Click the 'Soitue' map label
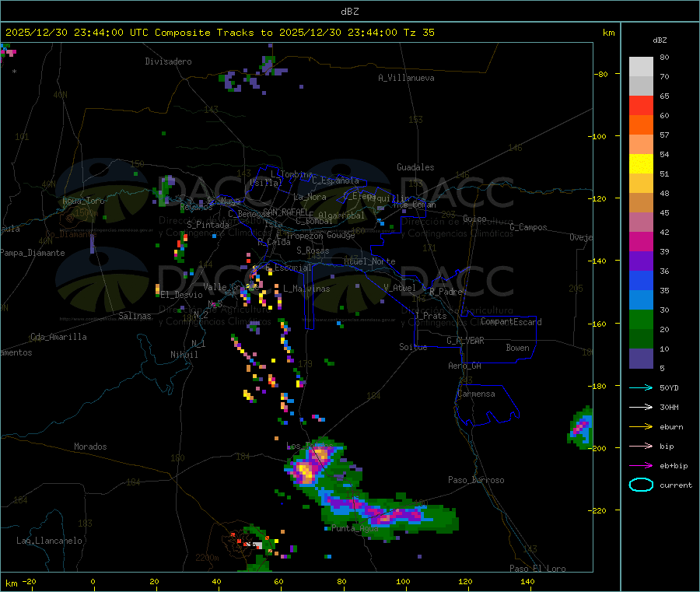Image resolution: width=700 pixels, height=592 pixels. [413, 347]
